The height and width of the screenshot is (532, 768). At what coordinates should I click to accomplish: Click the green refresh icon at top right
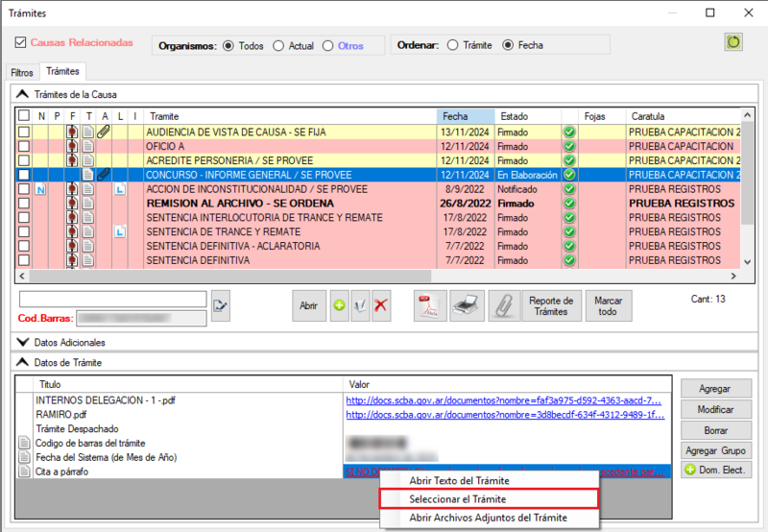[x=733, y=43]
